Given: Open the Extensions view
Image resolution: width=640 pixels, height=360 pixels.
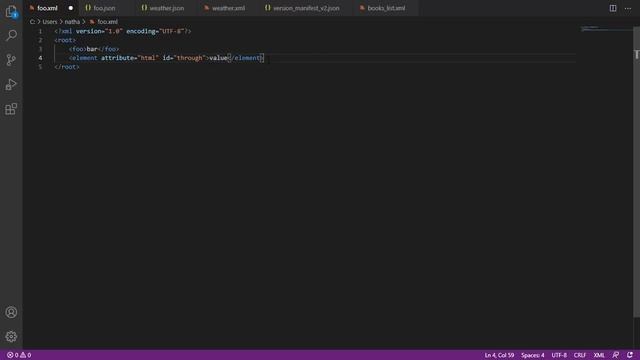Looking at the screenshot, I should point(11,109).
